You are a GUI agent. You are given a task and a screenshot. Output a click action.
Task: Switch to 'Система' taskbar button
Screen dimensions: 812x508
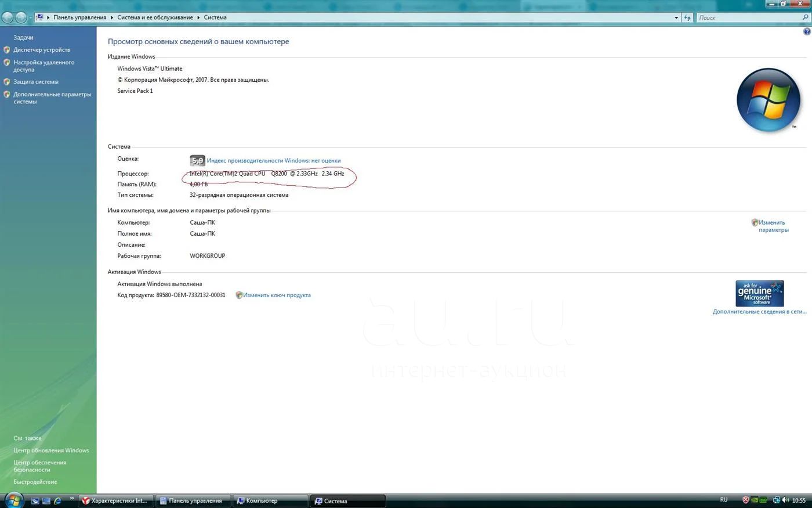347,500
